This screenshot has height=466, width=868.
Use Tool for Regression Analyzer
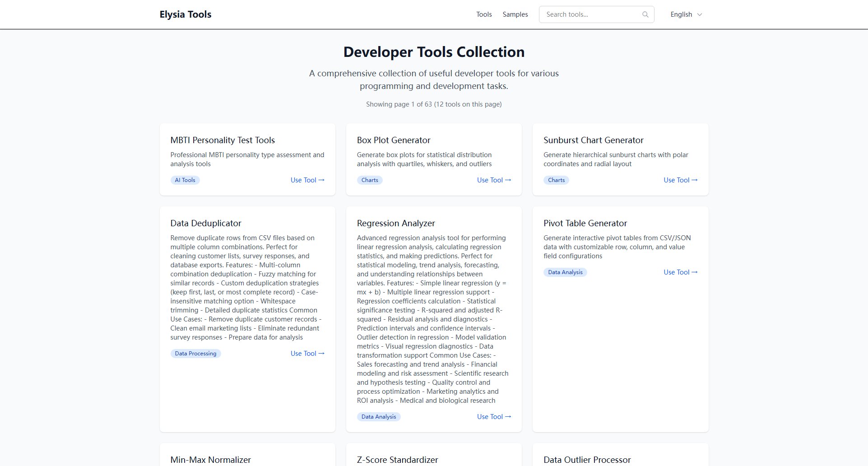click(x=494, y=416)
